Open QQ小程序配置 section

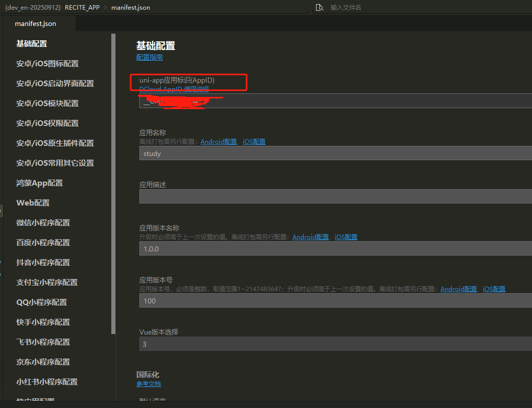pos(41,302)
